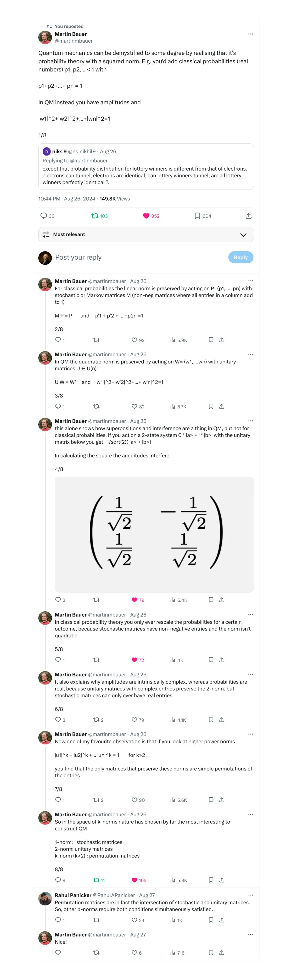Undo repost on main post showing 103
The image size is (297, 980).
[x=95, y=216]
